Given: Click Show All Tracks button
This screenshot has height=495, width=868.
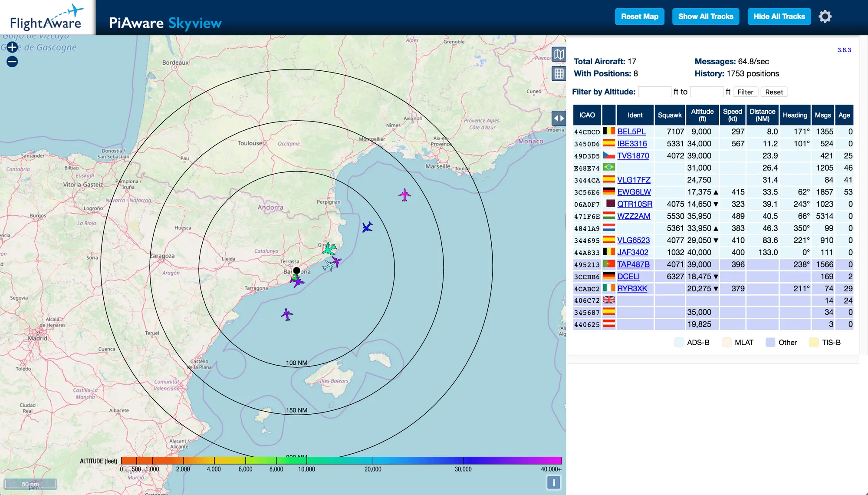Looking at the screenshot, I should tap(706, 16).
